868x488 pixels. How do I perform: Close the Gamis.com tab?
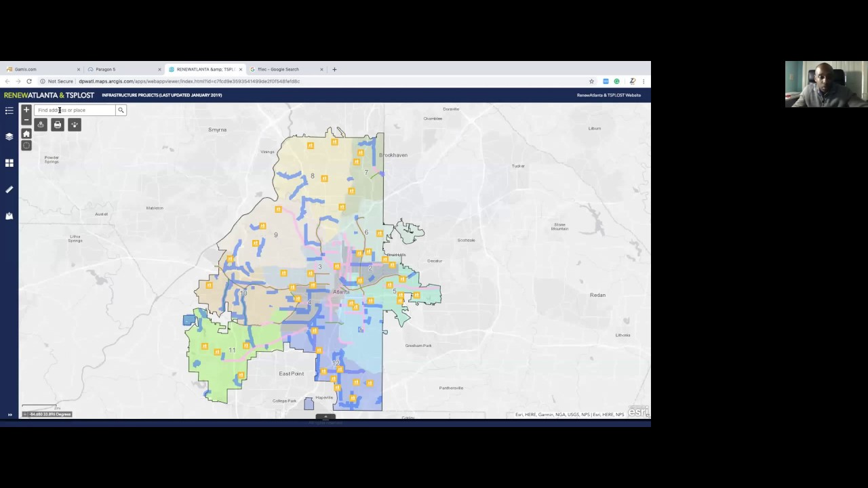click(x=79, y=69)
